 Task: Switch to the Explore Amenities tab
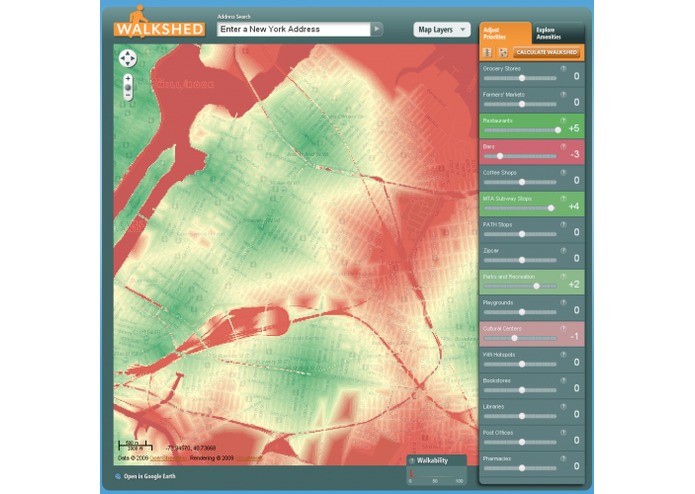coord(558,33)
